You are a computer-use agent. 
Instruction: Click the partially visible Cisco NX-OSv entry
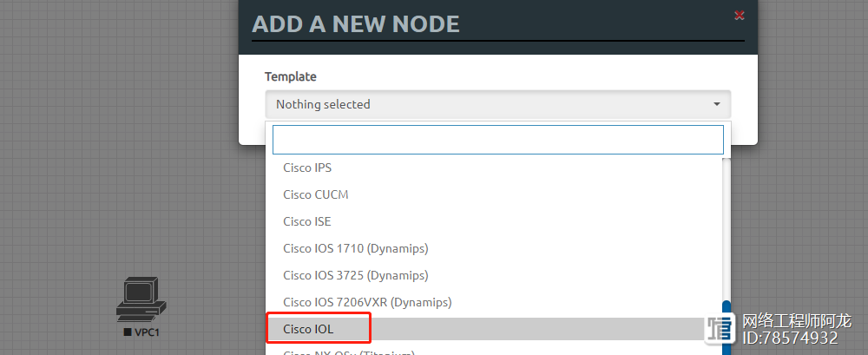347,352
